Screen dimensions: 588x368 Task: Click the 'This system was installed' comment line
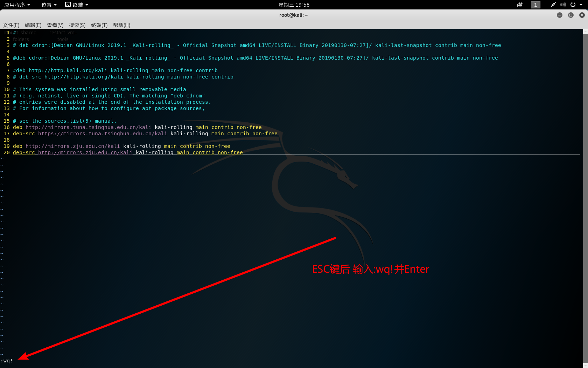99,89
